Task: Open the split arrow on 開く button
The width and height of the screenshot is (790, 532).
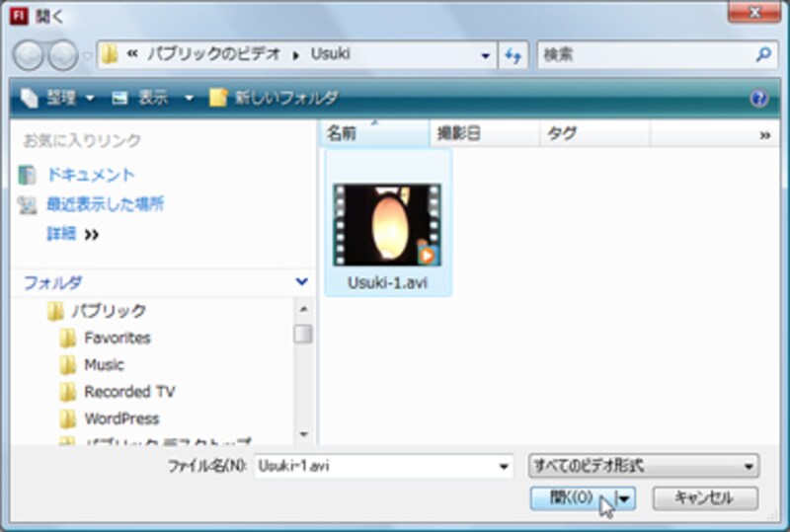Action: (625, 498)
